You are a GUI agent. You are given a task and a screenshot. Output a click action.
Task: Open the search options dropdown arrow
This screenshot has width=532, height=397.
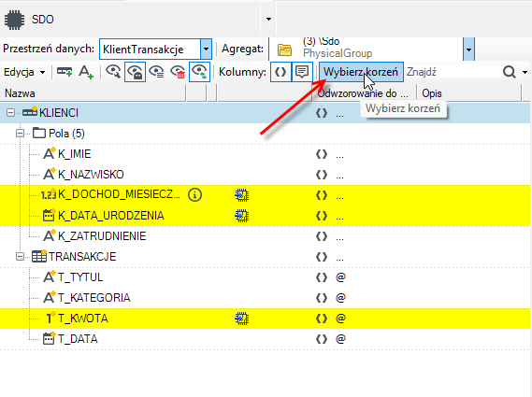point(525,72)
